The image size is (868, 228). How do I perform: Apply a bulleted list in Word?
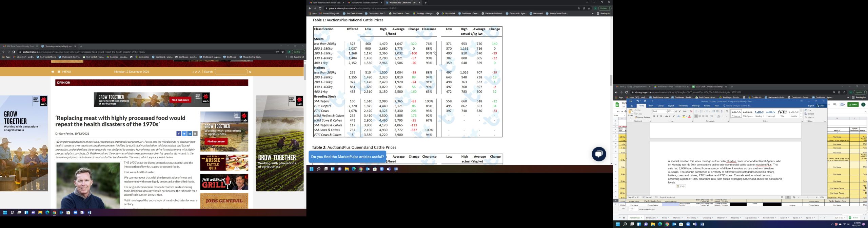[696, 111]
